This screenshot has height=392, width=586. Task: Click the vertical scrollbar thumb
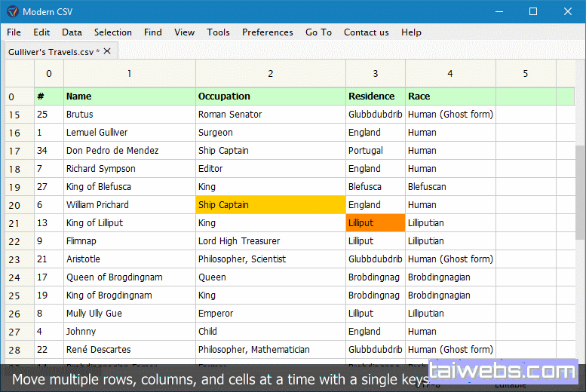(580, 192)
